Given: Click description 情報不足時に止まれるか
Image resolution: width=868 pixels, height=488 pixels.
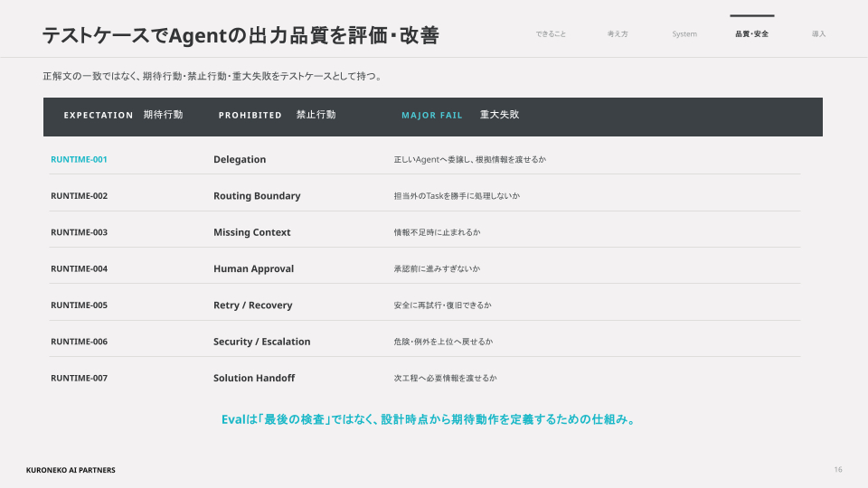Looking at the screenshot, I should point(438,232).
